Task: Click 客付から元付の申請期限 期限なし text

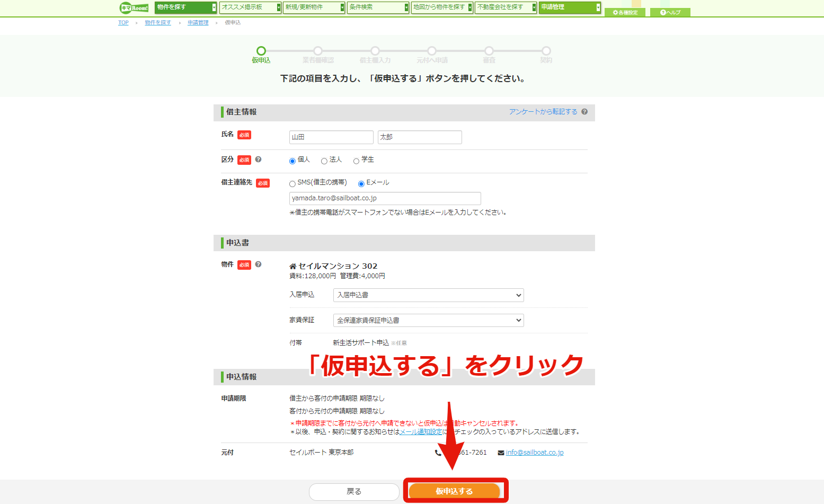Action: coord(337,411)
